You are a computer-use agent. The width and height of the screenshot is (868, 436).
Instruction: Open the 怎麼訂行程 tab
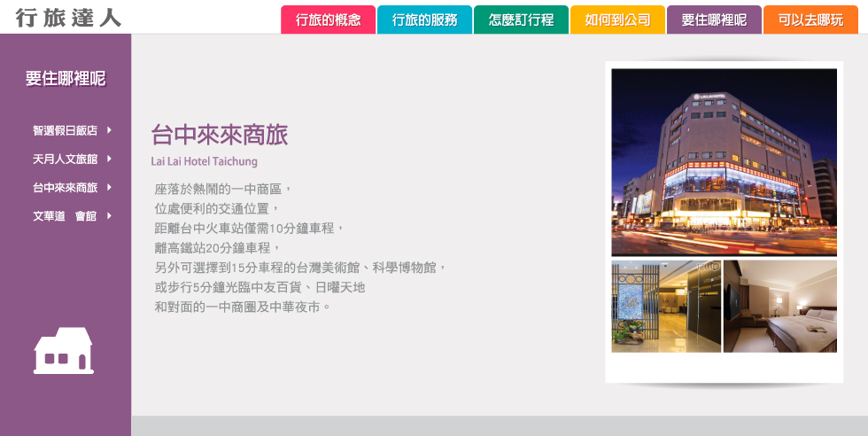pyautogui.click(x=521, y=20)
